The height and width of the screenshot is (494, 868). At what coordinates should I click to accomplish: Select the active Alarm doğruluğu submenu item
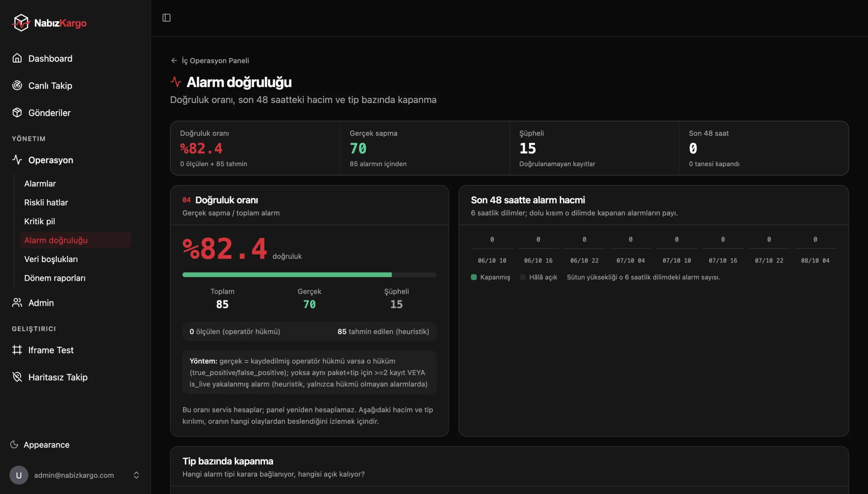coord(76,240)
